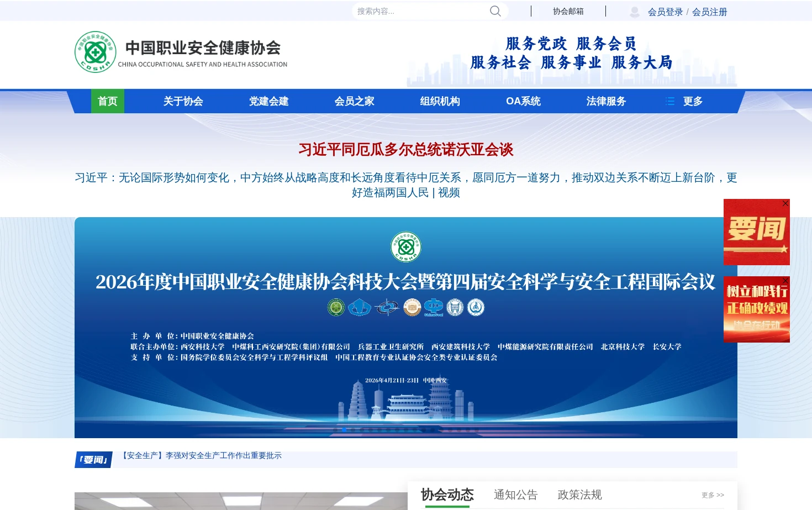Open 组织机构 navigation menu
The image size is (812, 510).
click(440, 101)
